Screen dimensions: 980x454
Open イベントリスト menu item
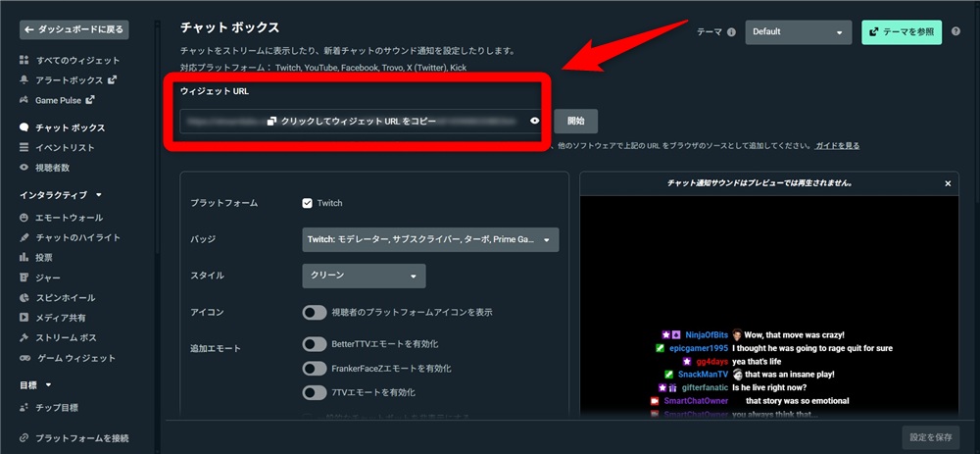[x=65, y=148]
